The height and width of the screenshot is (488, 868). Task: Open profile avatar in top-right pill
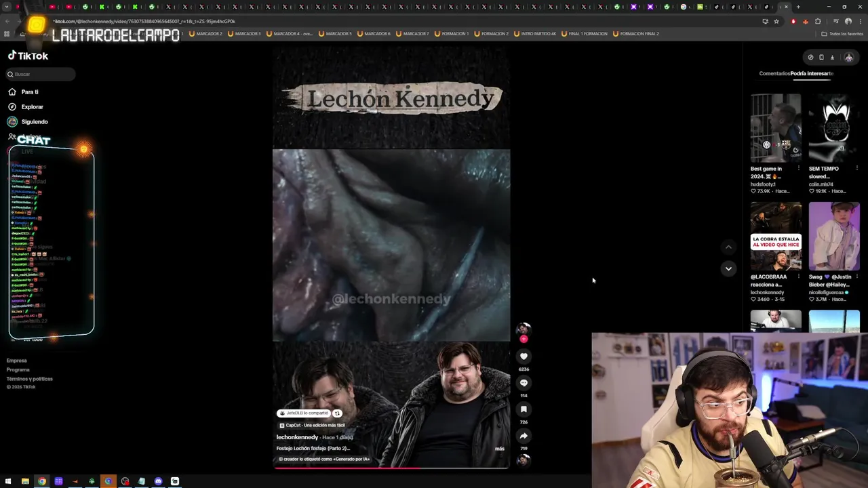pos(848,58)
